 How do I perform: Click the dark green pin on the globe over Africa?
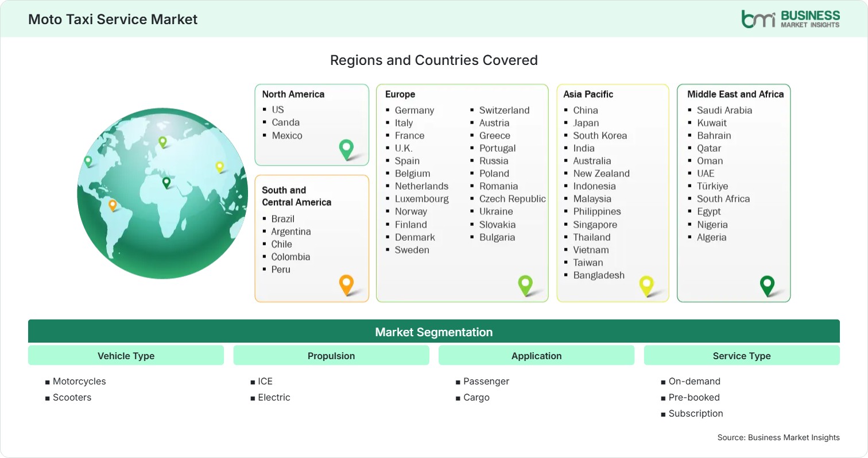[166, 183]
